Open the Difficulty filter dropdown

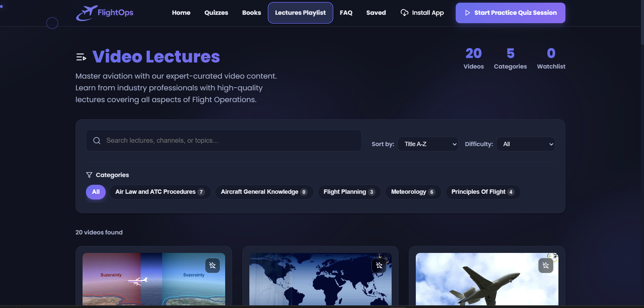pyautogui.click(x=525, y=144)
